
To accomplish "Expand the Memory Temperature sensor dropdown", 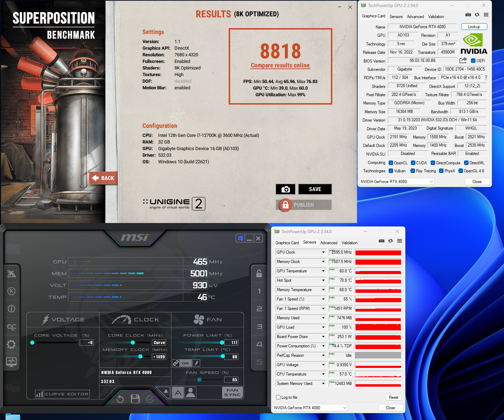I will point(323,290).
